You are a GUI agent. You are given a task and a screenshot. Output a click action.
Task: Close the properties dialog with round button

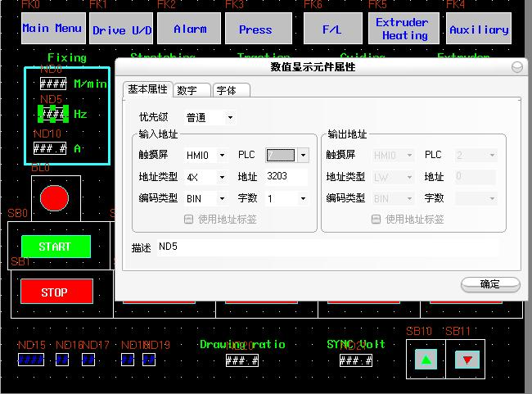tap(517, 67)
